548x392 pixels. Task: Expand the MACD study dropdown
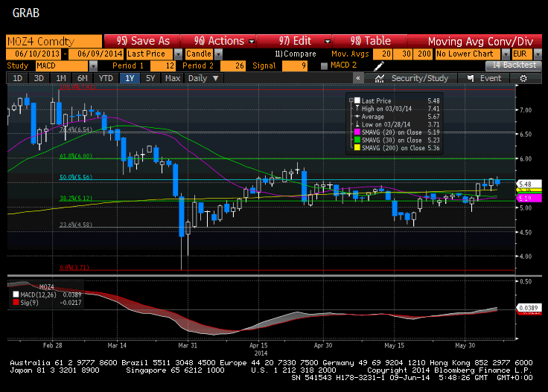[93, 66]
